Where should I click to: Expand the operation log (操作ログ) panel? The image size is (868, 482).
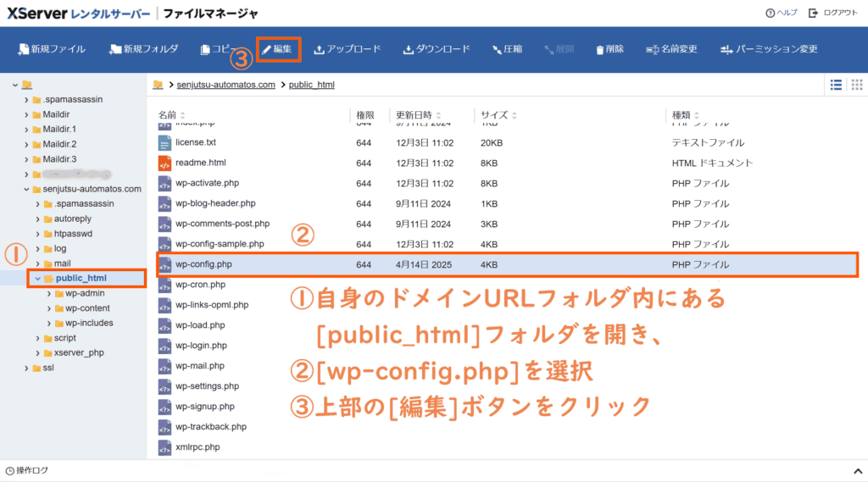[855, 470]
